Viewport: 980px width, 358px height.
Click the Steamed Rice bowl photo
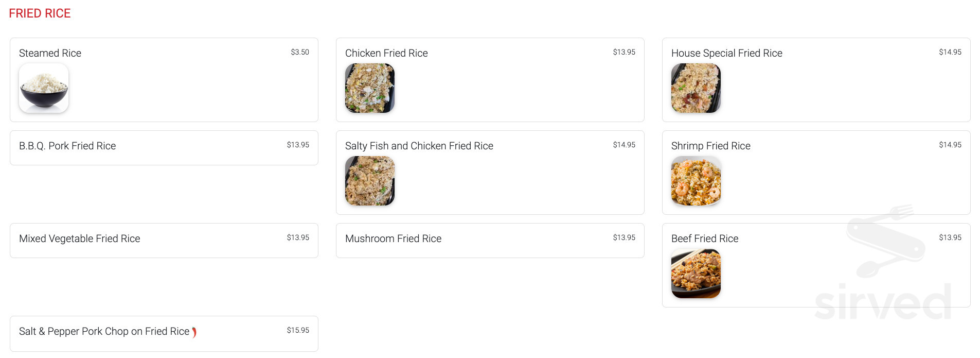pyautogui.click(x=44, y=88)
